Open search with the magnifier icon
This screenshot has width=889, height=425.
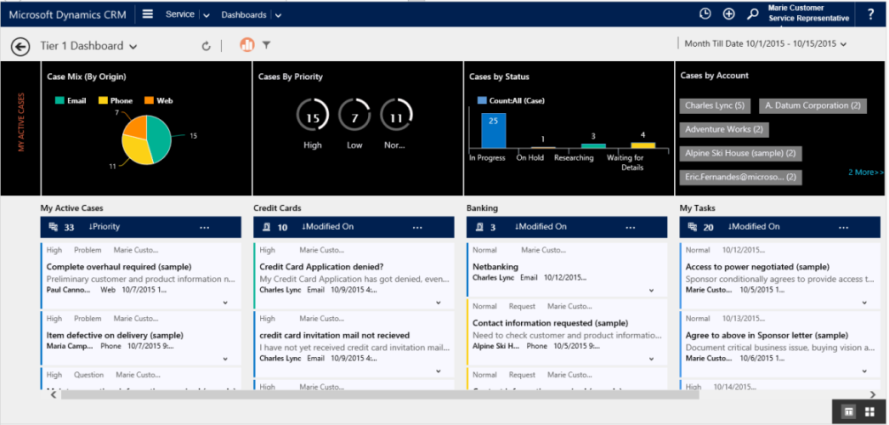click(x=753, y=14)
